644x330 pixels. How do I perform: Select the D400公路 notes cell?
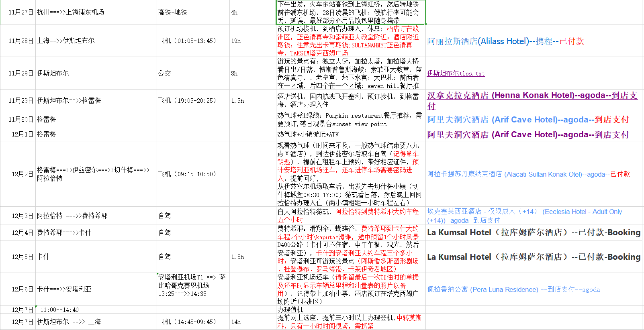pyautogui.click(x=351, y=257)
